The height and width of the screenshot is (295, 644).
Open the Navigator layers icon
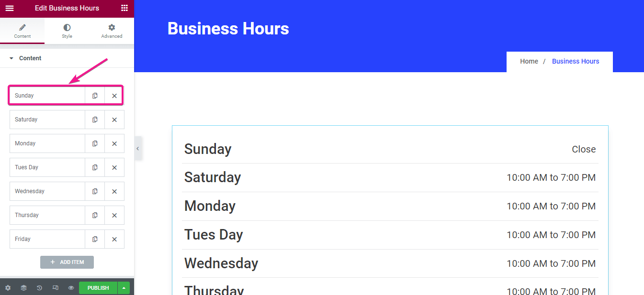(23, 288)
